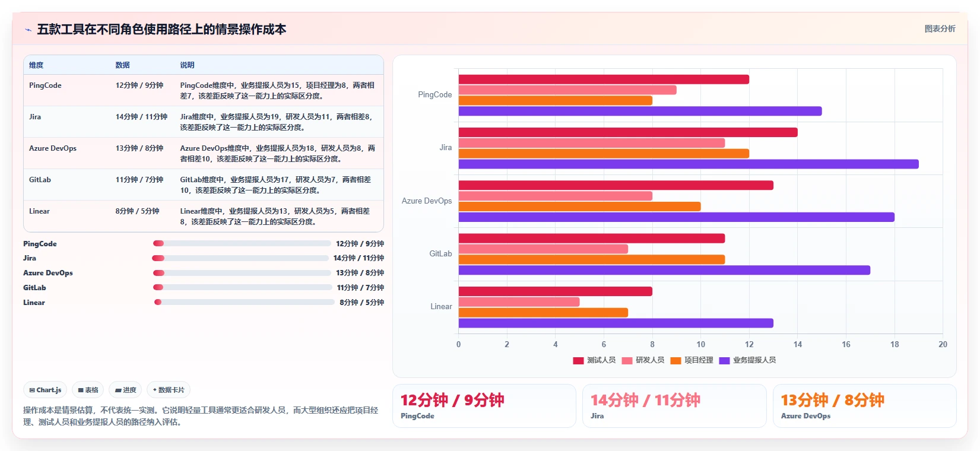Click the Azure DevOps y-axis label in chart
980x451 pixels.
(427, 201)
